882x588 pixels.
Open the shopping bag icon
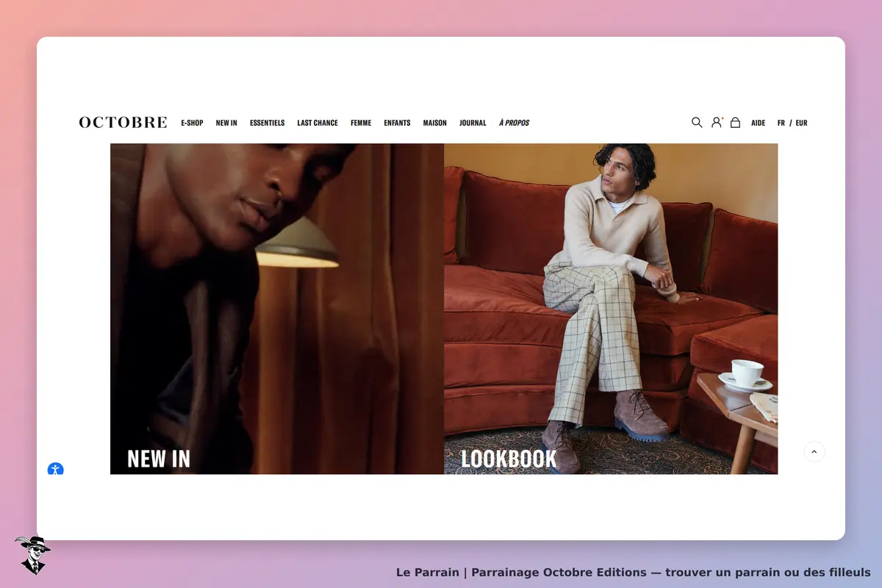(x=735, y=123)
